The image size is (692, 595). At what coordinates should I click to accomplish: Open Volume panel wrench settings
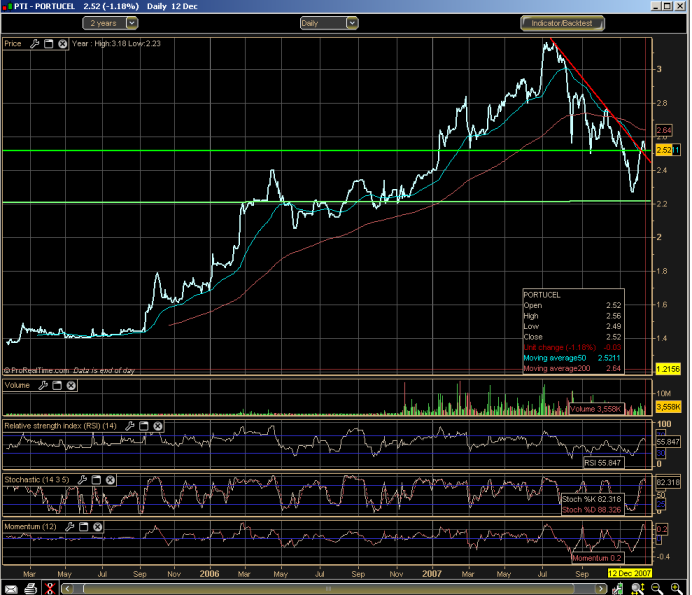[x=43, y=384]
